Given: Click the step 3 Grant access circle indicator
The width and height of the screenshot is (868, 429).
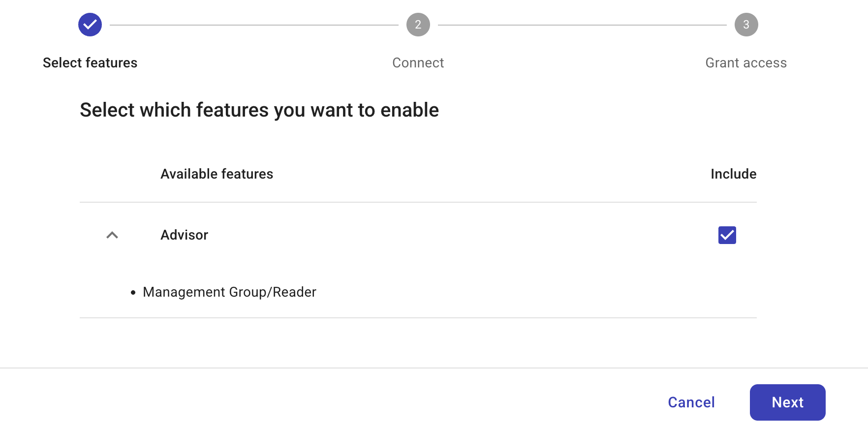Looking at the screenshot, I should pyautogui.click(x=746, y=24).
